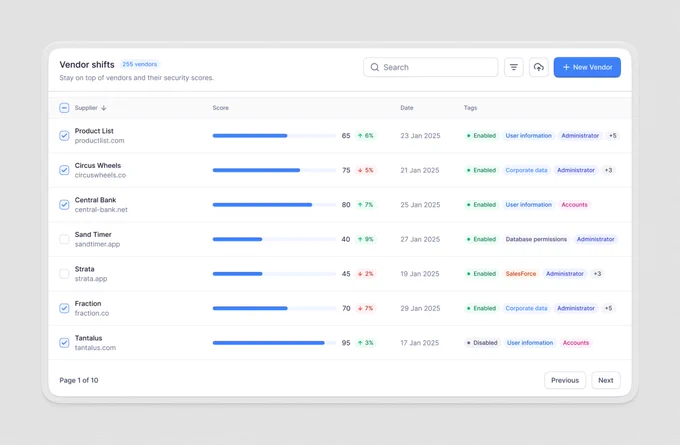Click the 5% down trend badge
This screenshot has height=445, width=680.
pyautogui.click(x=366, y=170)
